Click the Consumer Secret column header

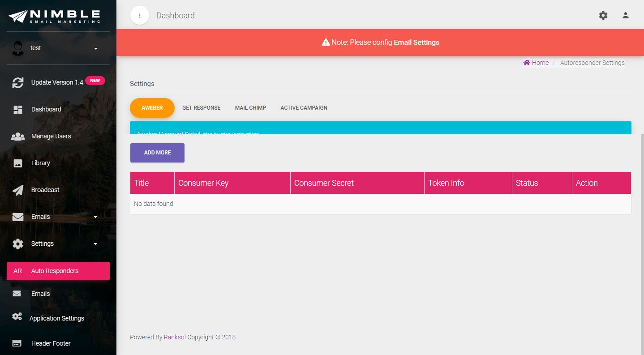pos(357,183)
